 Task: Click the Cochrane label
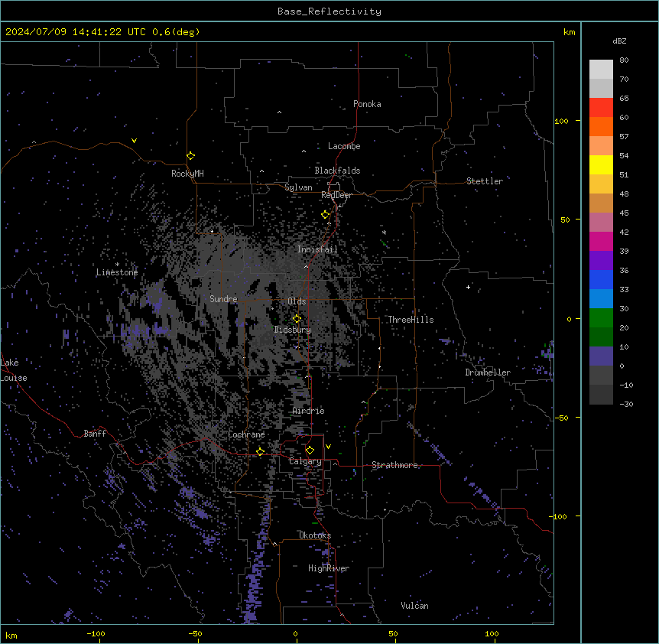[246, 434]
